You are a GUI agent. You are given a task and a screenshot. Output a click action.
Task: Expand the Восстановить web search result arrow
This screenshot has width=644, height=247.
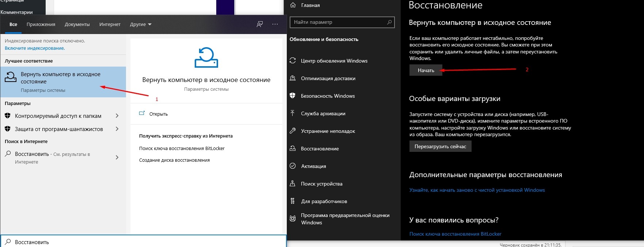(117, 158)
